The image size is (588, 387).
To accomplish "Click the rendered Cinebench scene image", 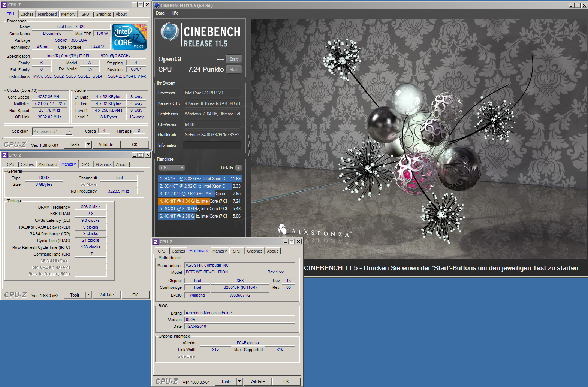I will point(419,139).
